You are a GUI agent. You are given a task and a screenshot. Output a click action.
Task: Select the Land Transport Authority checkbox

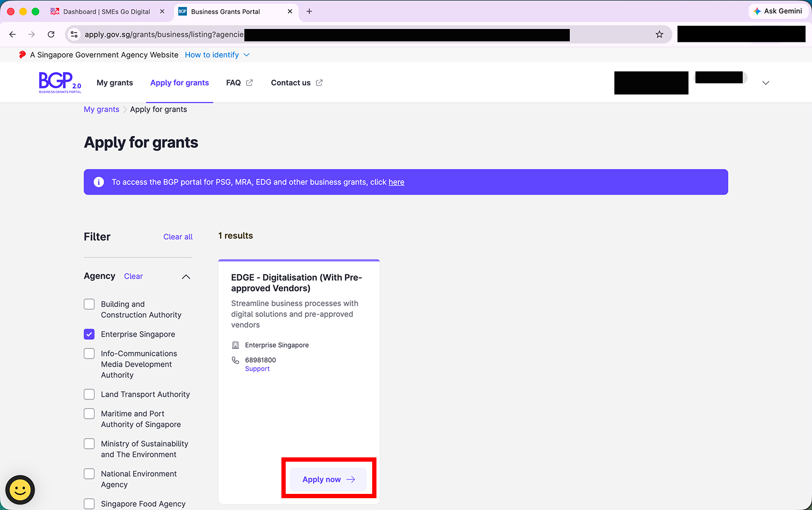tap(89, 394)
